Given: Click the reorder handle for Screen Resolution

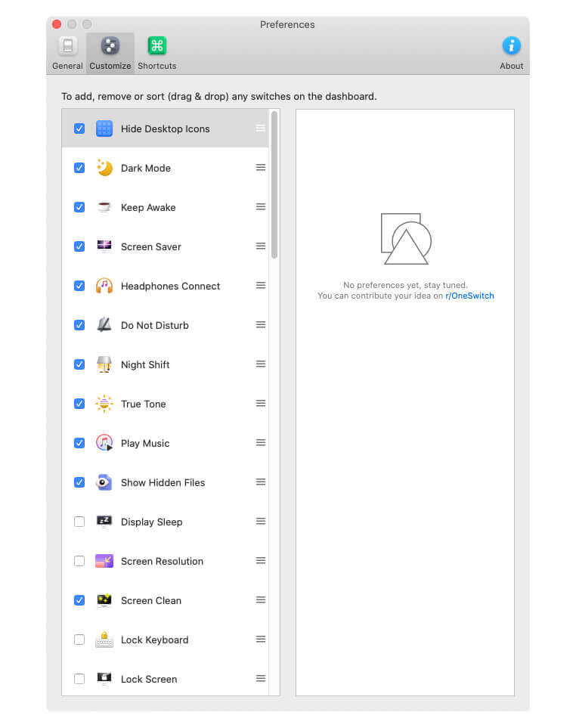Looking at the screenshot, I should (x=261, y=560).
